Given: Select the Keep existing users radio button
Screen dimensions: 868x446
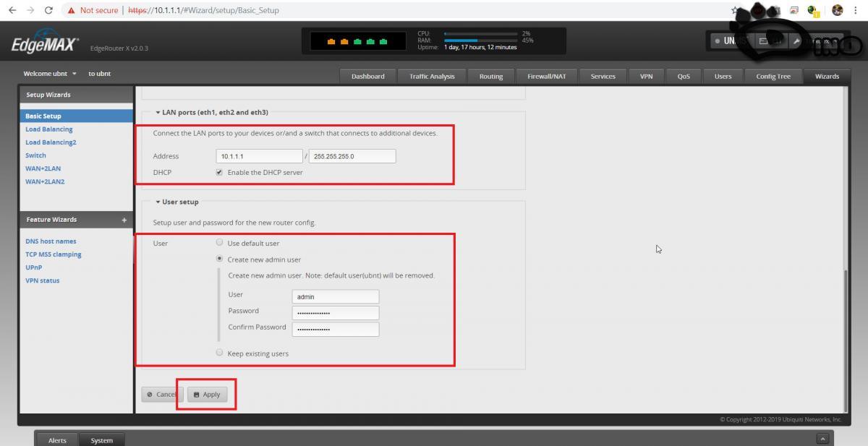Looking at the screenshot, I should tap(219, 353).
